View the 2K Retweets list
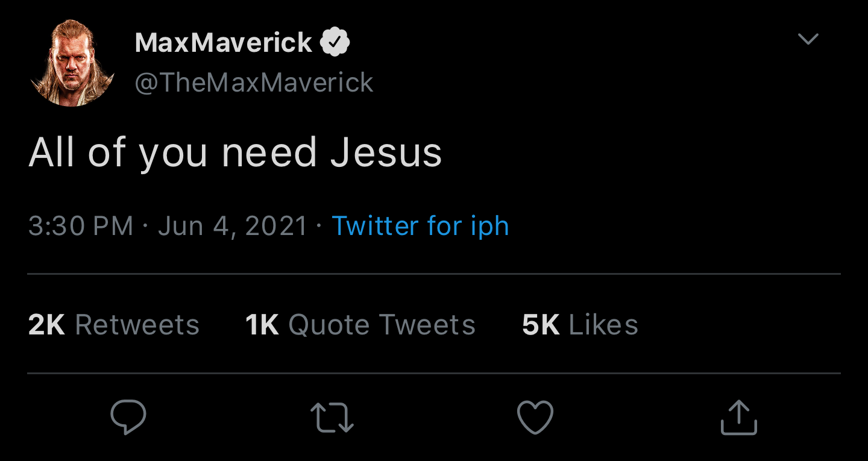 pyautogui.click(x=113, y=324)
